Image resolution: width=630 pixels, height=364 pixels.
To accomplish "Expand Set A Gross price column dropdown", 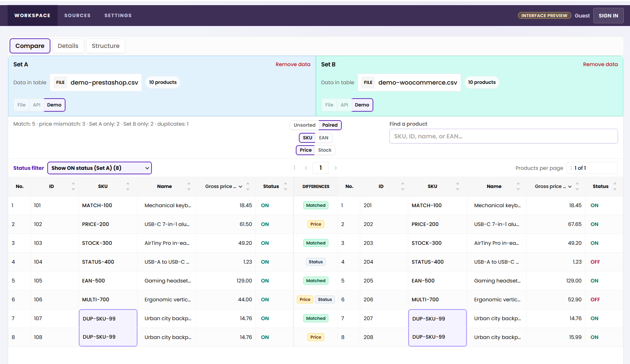I will click(x=240, y=186).
